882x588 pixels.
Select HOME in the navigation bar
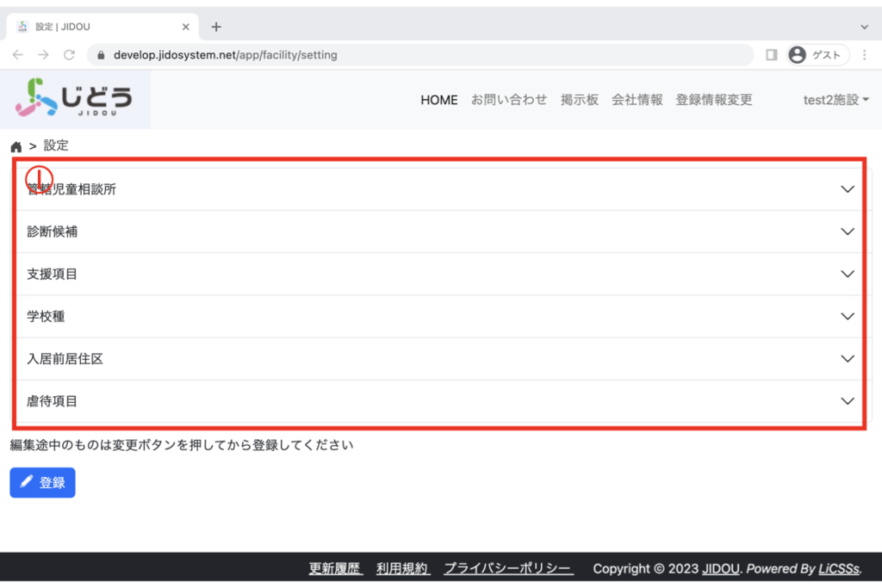438,100
